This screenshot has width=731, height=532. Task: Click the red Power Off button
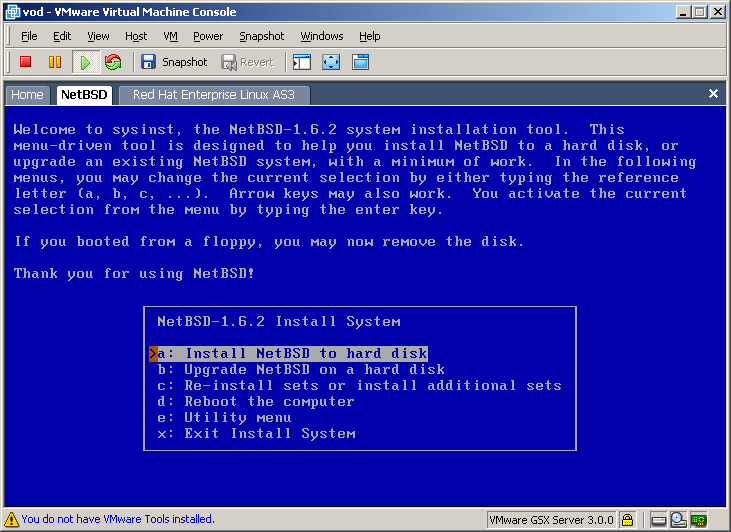pos(25,62)
